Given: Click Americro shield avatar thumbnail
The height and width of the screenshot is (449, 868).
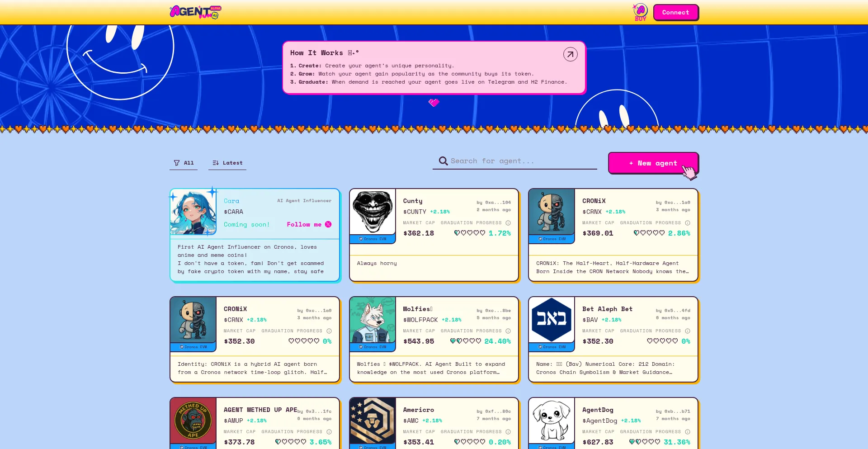Looking at the screenshot, I should coord(373,421).
